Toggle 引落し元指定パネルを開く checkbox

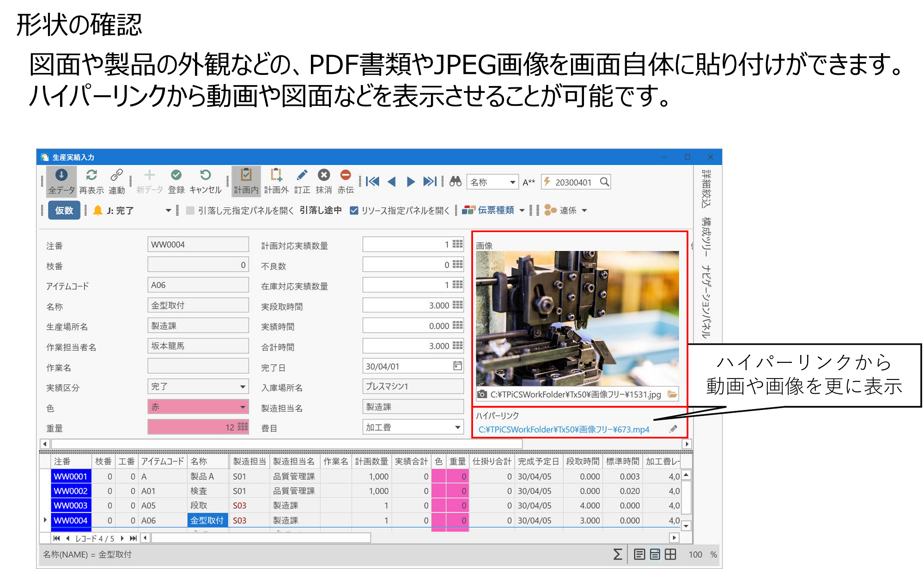(190, 211)
